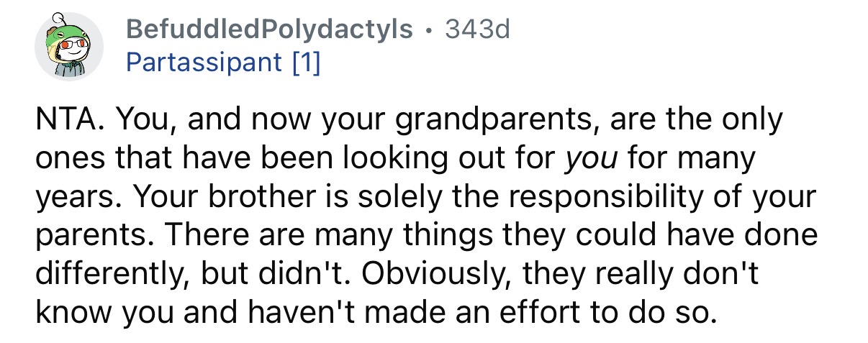Click the bracketed [1] in the flair

tap(306, 63)
